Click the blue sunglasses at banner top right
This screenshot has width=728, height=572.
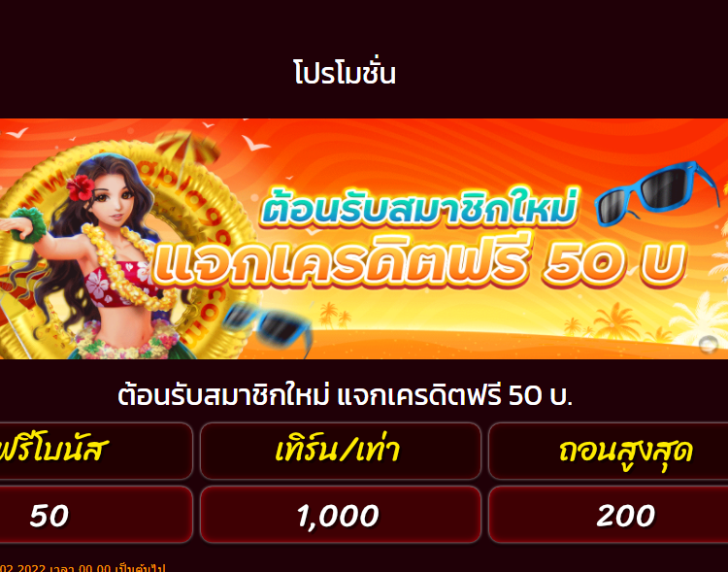tap(657, 193)
